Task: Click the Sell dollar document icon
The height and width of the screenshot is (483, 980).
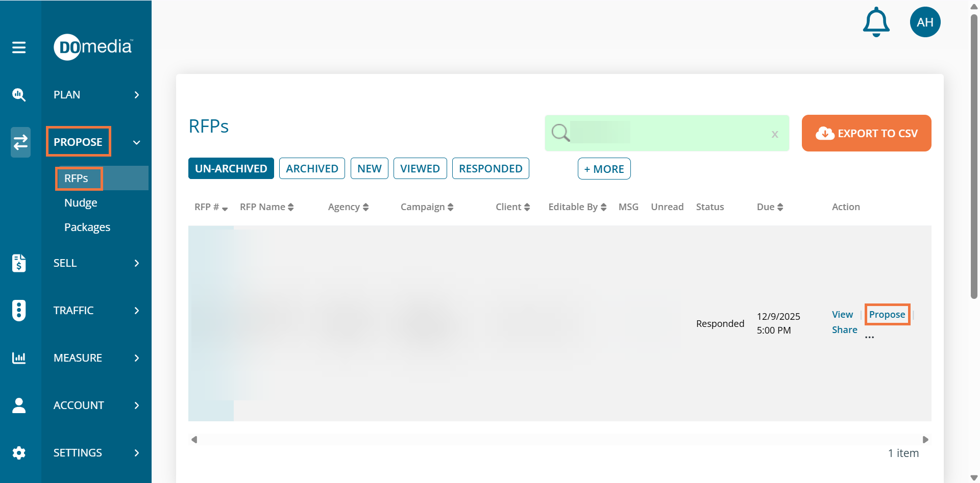Action: (19, 263)
